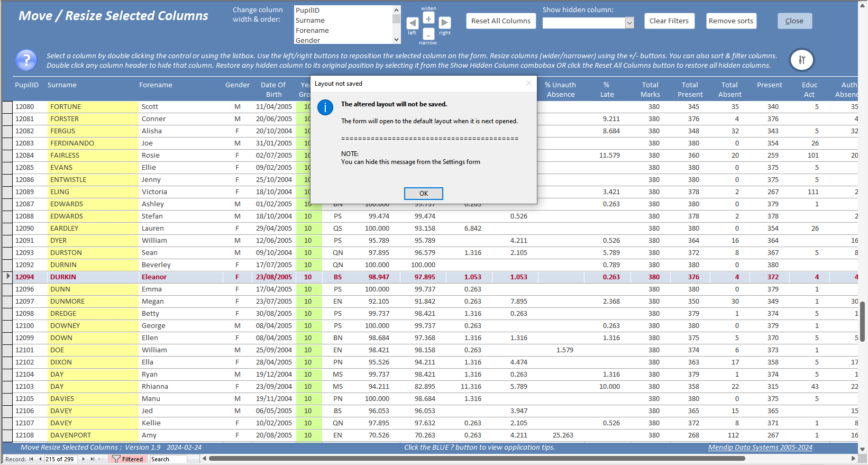The image size is (868, 465).
Task: Click the horizontal scrollbar right arrow
Action: [x=853, y=459]
